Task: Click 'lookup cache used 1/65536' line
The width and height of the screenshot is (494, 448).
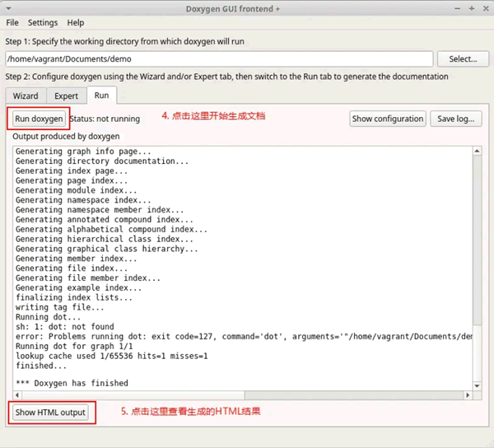Action: pos(112,356)
